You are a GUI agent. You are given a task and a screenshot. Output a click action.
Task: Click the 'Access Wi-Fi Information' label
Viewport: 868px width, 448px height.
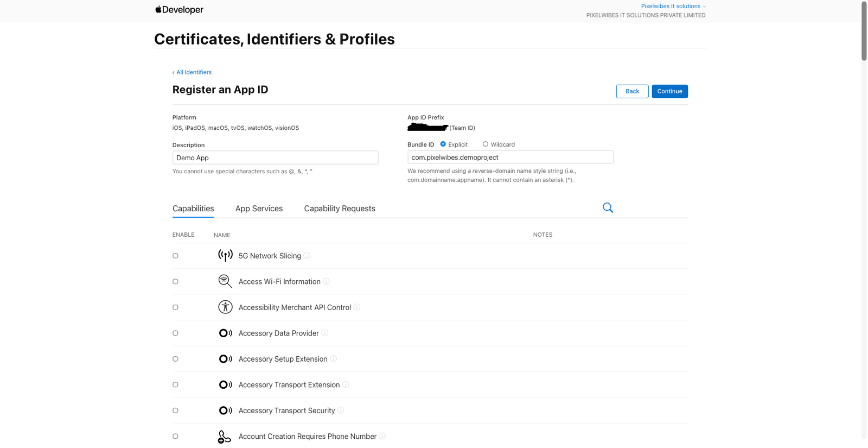(x=279, y=281)
